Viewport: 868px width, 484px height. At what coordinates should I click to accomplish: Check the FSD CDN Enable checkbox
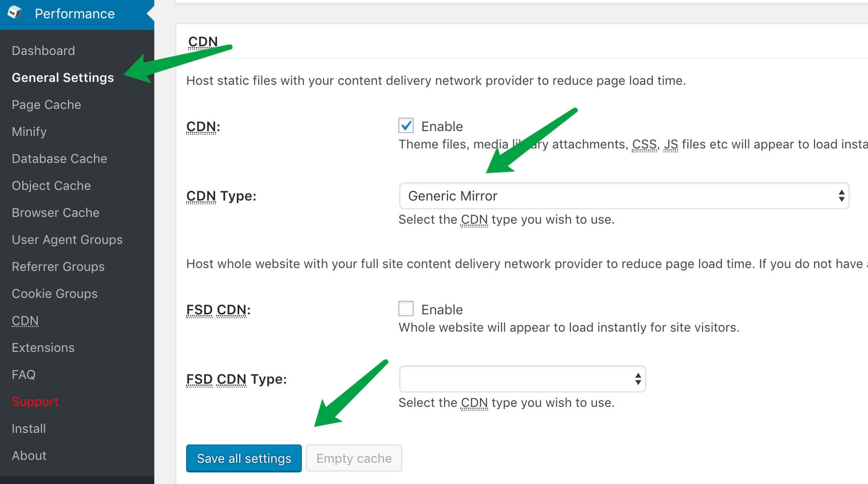(406, 309)
